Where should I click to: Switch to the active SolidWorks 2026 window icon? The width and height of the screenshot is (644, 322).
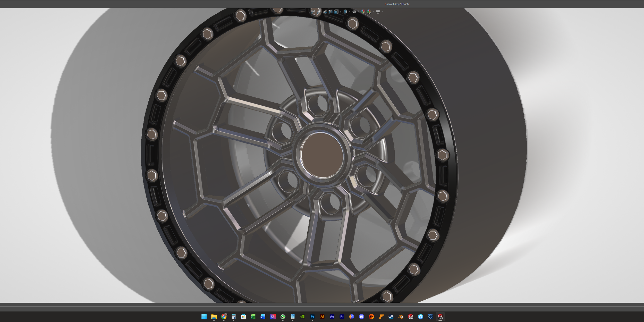click(440, 317)
